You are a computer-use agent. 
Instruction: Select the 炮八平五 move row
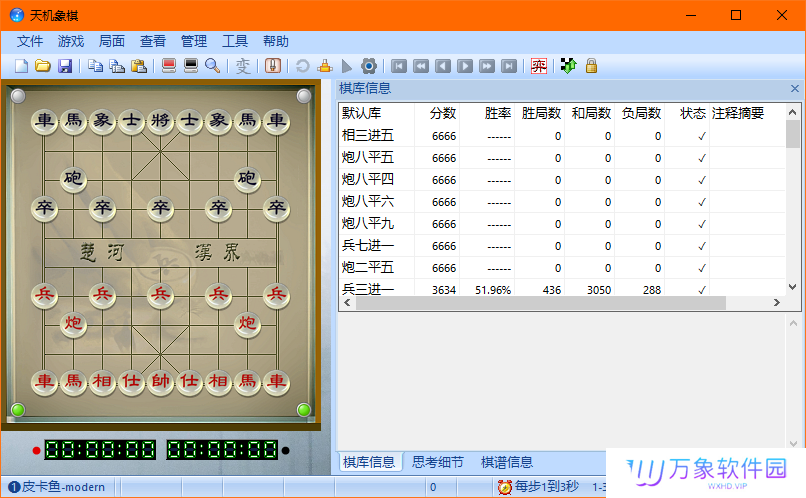point(562,158)
